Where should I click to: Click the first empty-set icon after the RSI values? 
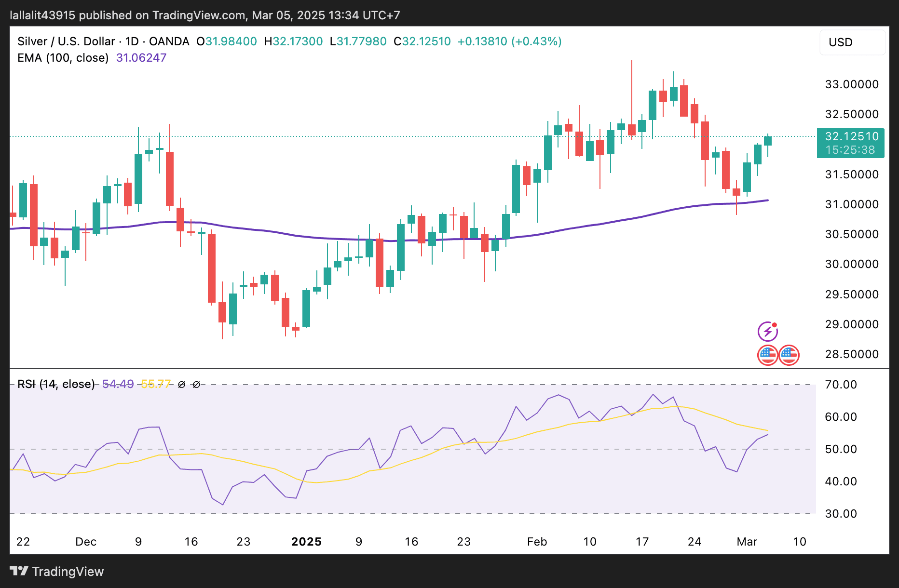(x=181, y=384)
